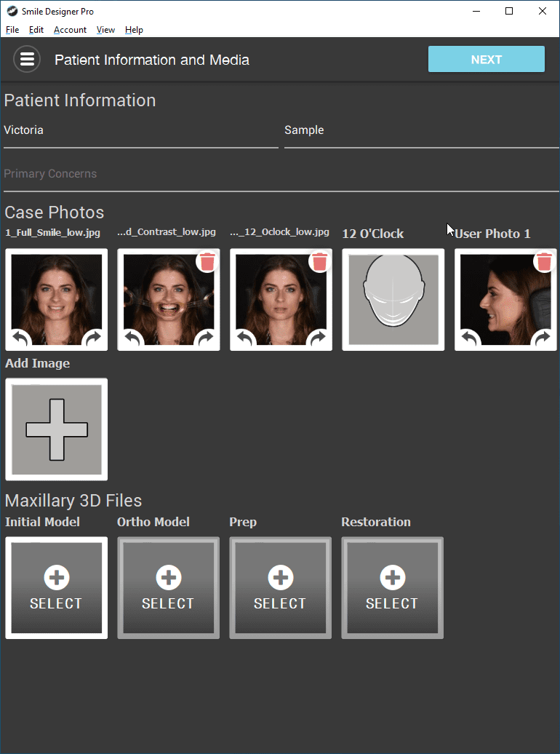Delete the Contrast photo with trash icon
The height and width of the screenshot is (754, 560).
tap(207, 261)
